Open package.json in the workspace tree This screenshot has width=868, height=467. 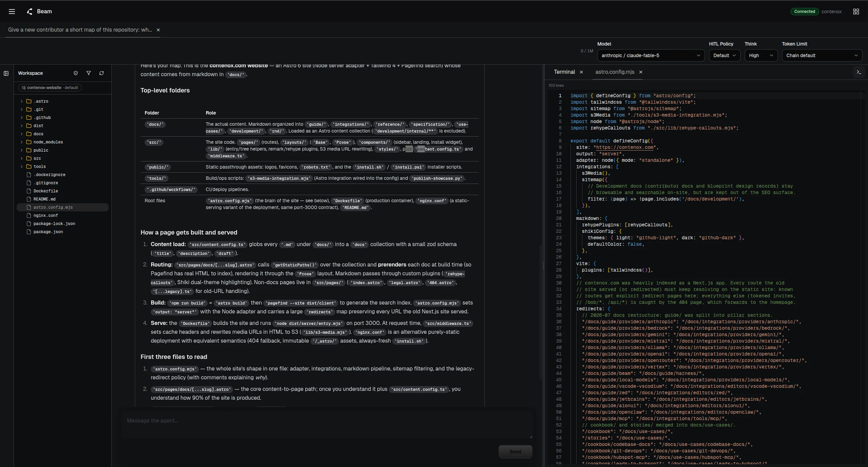pos(63,232)
